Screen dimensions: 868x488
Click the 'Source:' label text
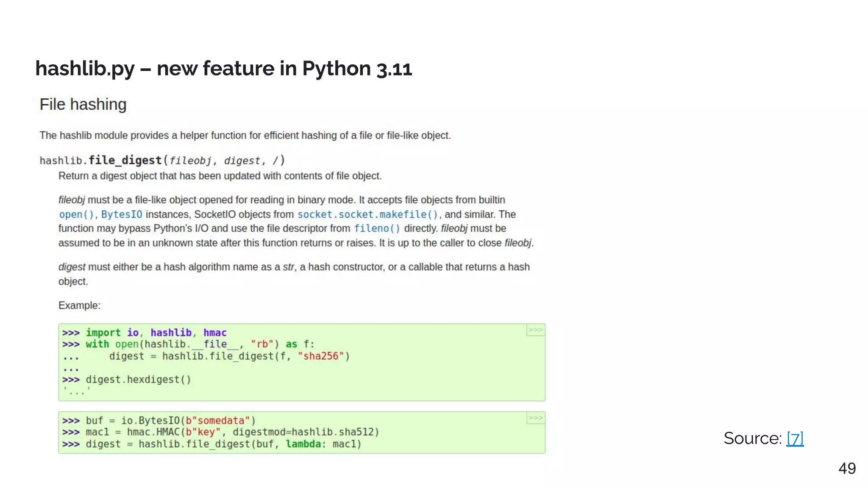752,438
